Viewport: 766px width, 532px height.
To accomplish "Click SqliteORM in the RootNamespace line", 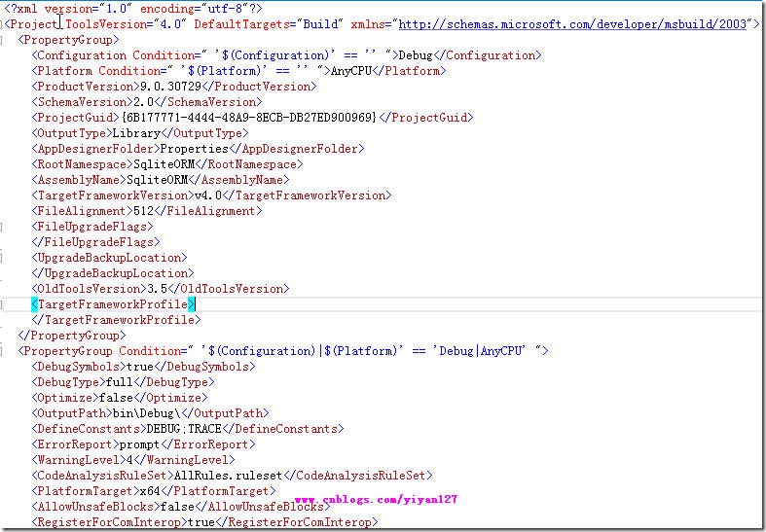I will [x=164, y=164].
